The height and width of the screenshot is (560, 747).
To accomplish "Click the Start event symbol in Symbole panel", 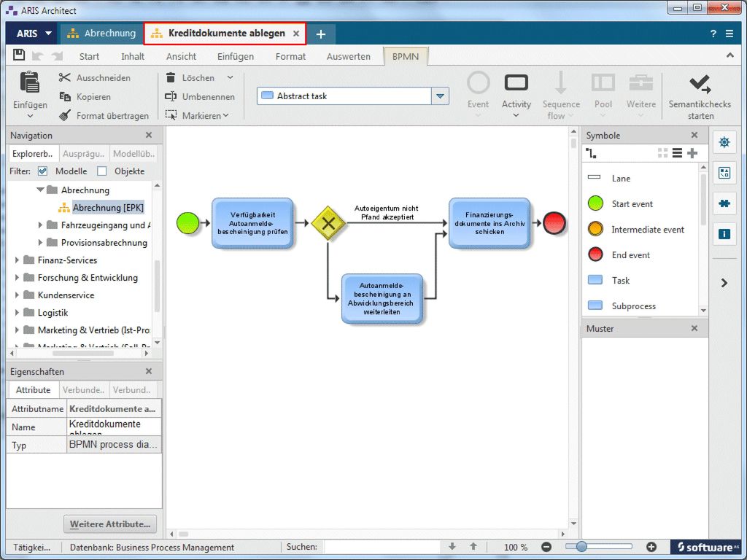I will click(x=595, y=204).
